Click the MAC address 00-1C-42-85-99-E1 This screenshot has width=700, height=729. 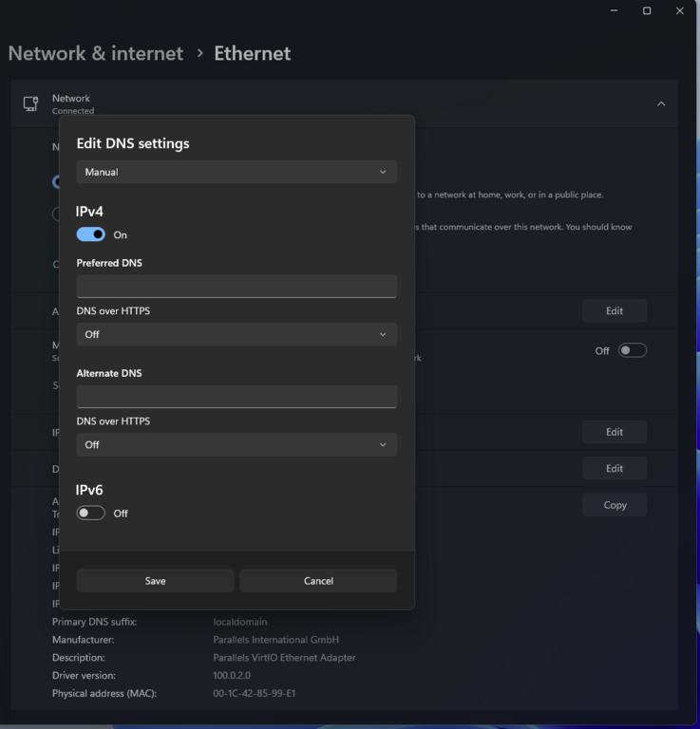[254, 694]
